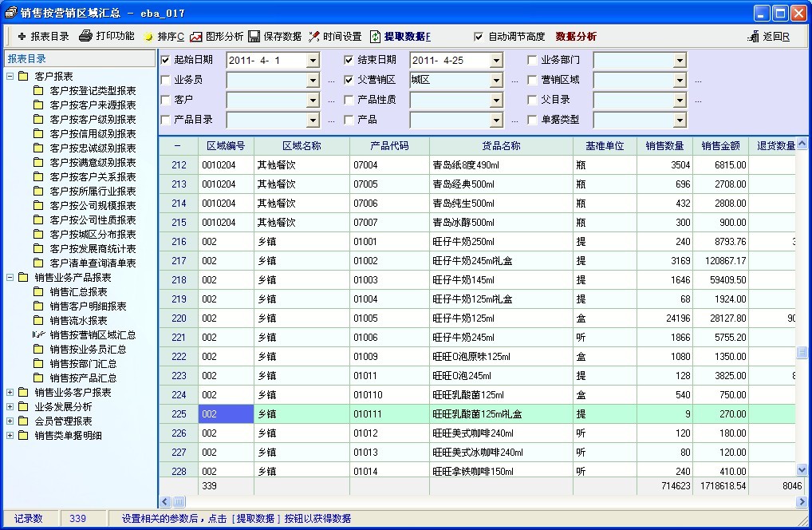
Task: Uncheck the 起始日期 checkbox
Action: [x=165, y=60]
